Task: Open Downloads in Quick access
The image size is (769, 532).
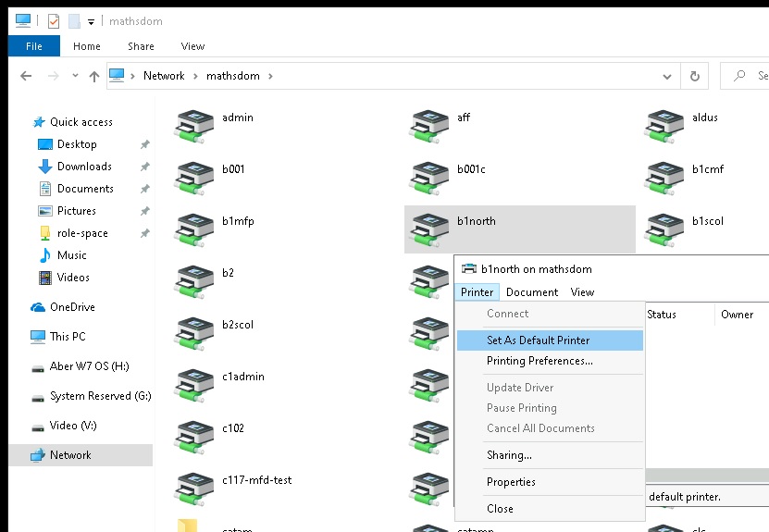Action: [x=84, y=167]
